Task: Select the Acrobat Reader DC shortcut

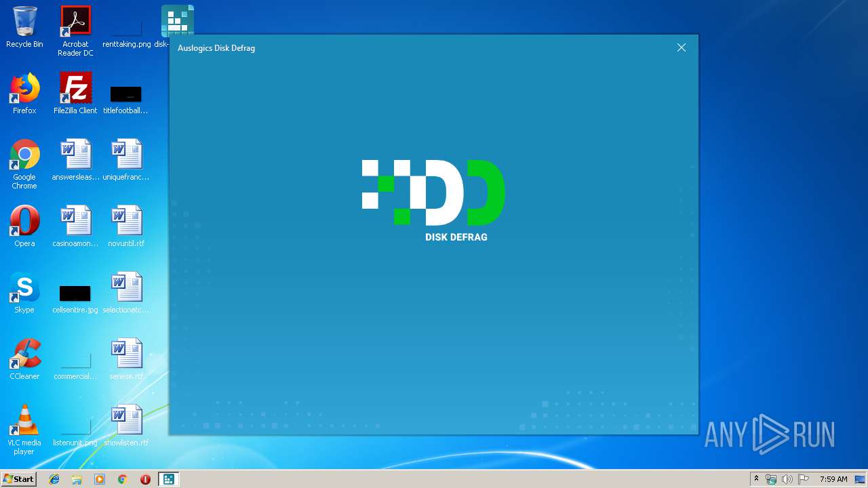Action: [75, 31]
